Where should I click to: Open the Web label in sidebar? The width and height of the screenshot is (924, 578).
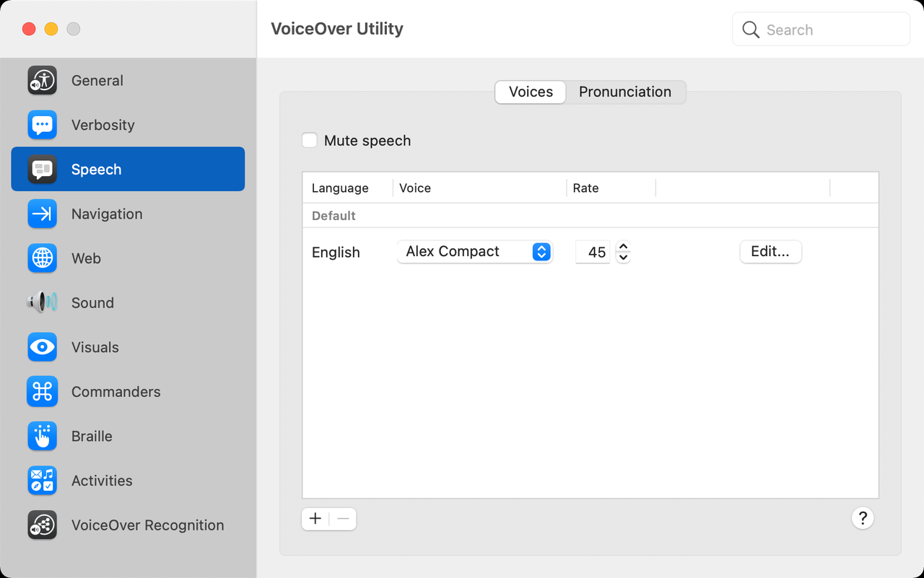click(86, 258)
